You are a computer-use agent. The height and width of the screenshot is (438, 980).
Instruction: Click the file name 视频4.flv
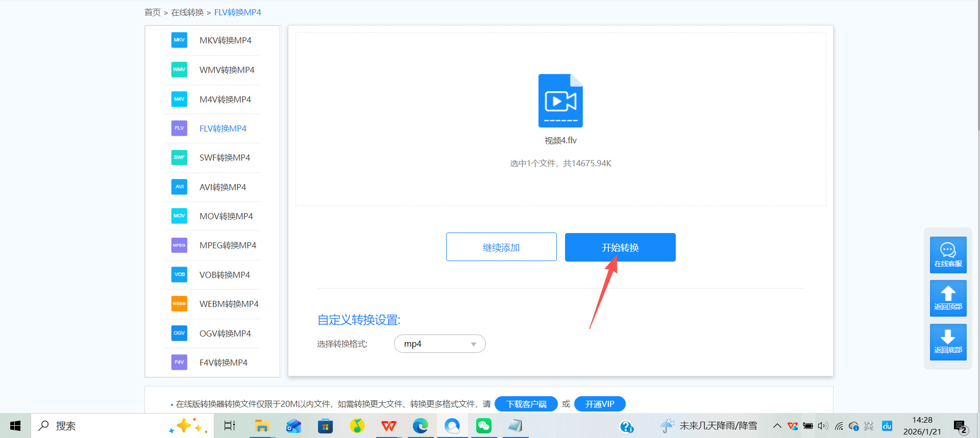point(560,140)
